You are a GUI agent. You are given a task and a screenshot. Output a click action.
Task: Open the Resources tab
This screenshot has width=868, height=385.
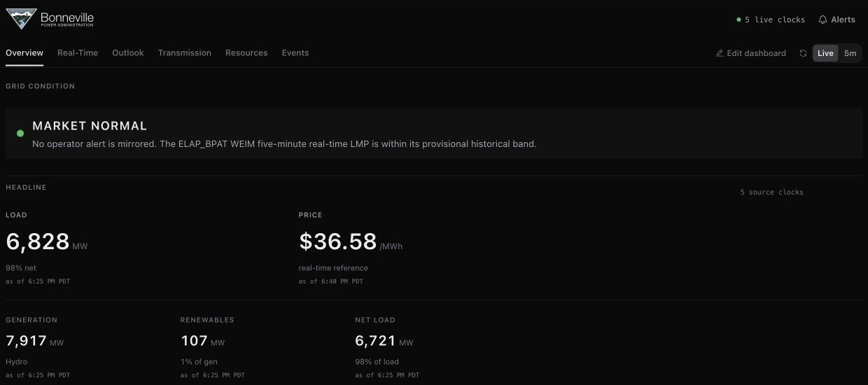click(x=246, y=53)
